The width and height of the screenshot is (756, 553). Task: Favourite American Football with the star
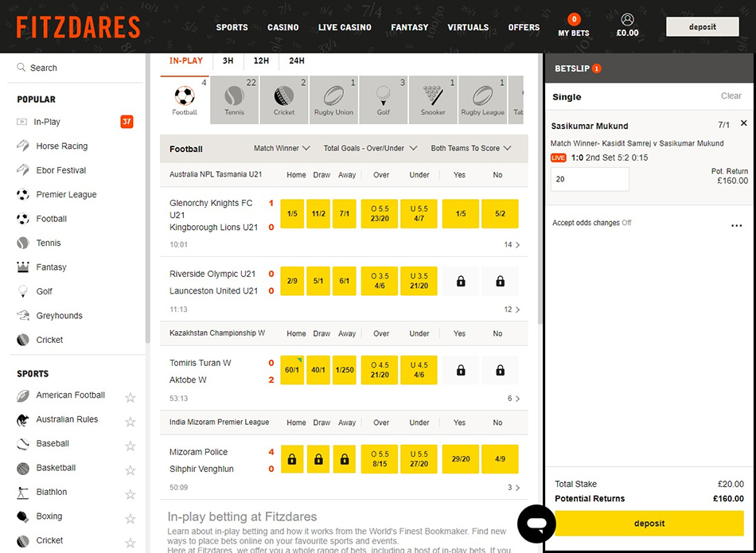pos(131,398)
